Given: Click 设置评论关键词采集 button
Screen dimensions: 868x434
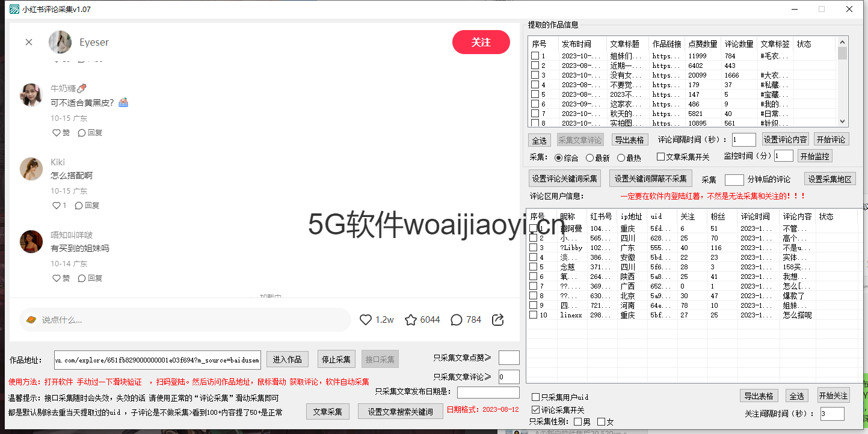Looking at the screenshot, I should tap(565, 179).
